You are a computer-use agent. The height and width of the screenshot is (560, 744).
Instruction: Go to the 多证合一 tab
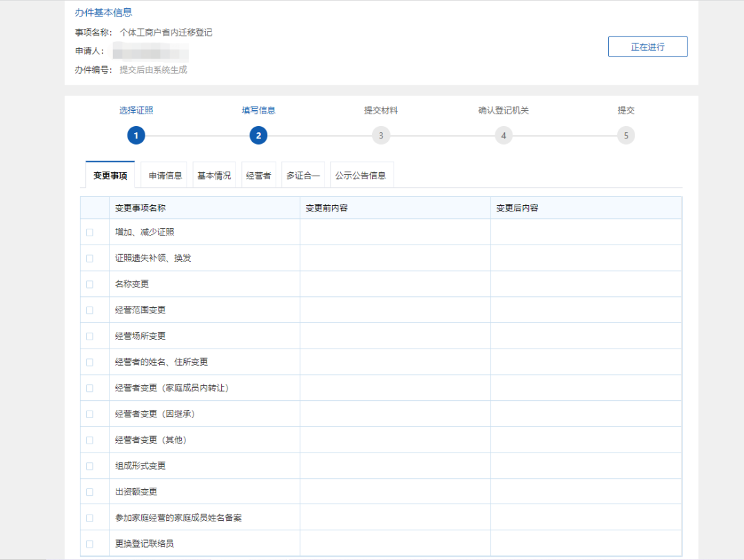click(x=303, y=176)
